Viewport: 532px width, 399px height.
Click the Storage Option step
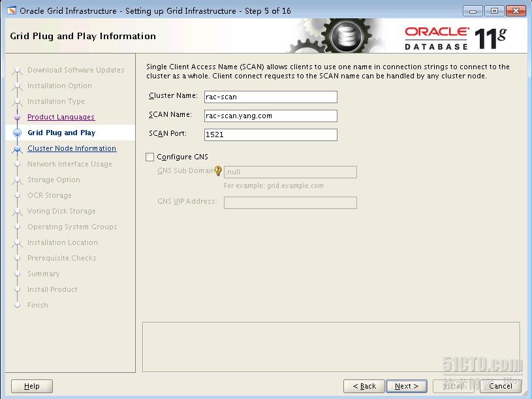tap(54, 180)
